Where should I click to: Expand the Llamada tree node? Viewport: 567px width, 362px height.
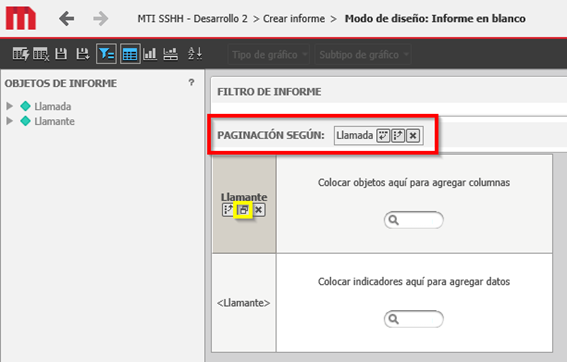click(x=10, y=106)
